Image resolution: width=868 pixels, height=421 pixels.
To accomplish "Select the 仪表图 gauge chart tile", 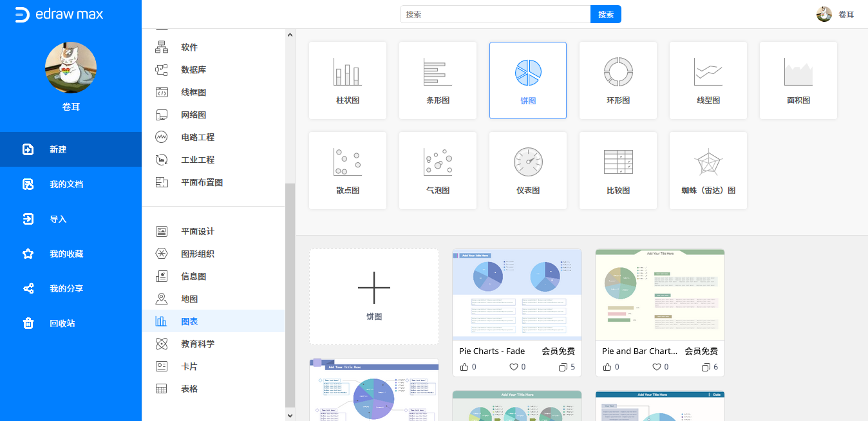I will [x=528, y=171].
